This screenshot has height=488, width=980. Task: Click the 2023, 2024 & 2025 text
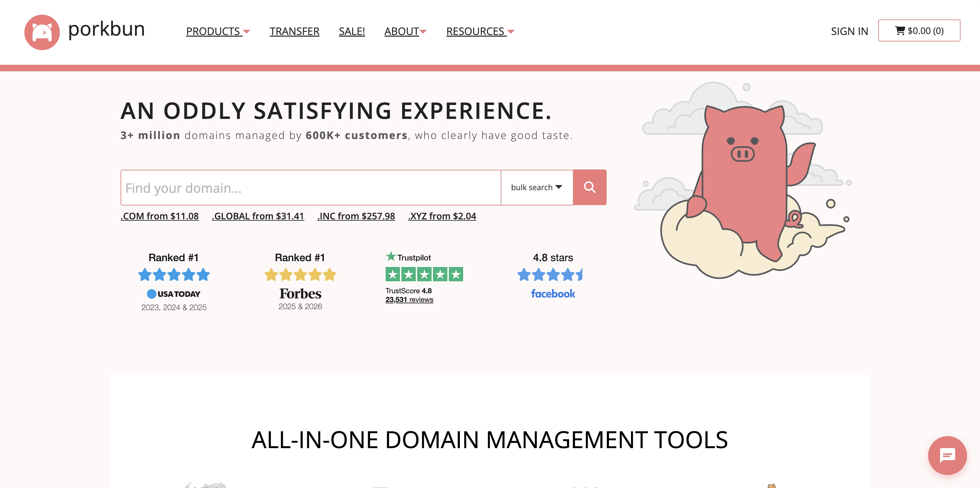point(174,307)
